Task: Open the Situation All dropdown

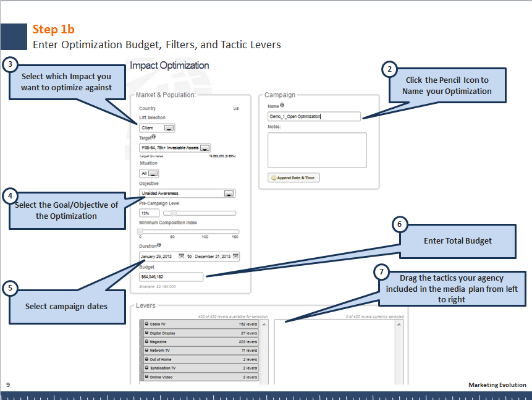Action: point(153,174)
